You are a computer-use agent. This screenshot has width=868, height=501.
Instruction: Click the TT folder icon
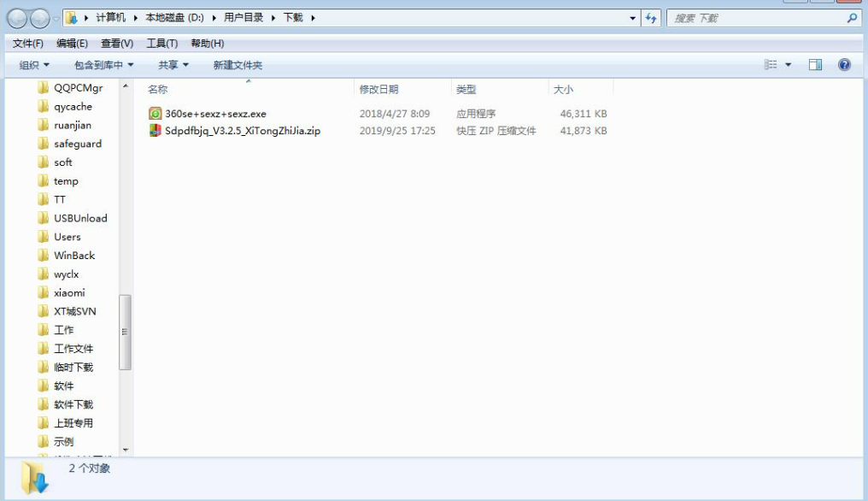pyautogui.click(x=44, y=199)
